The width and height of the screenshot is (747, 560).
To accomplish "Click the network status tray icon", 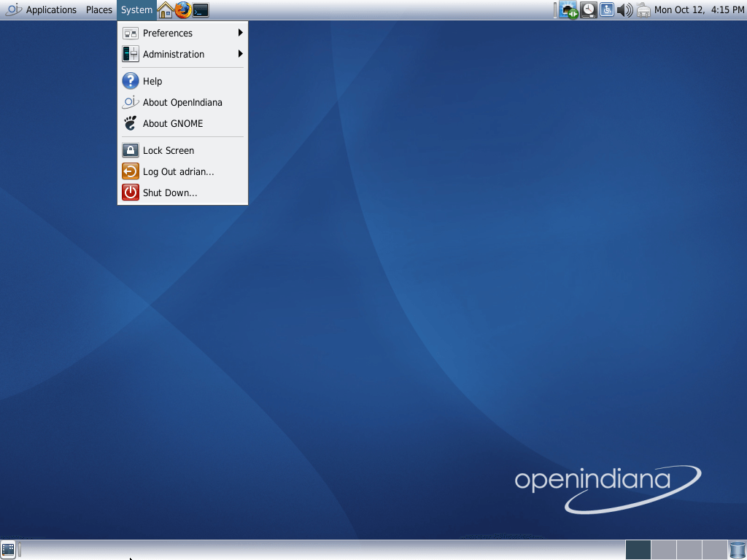I will point(568,10).
